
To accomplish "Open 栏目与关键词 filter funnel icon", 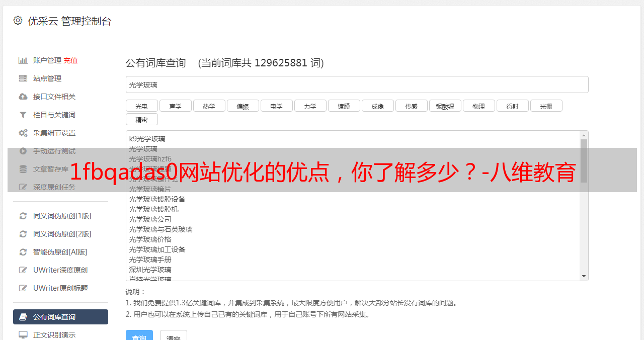I will [23, 115].
